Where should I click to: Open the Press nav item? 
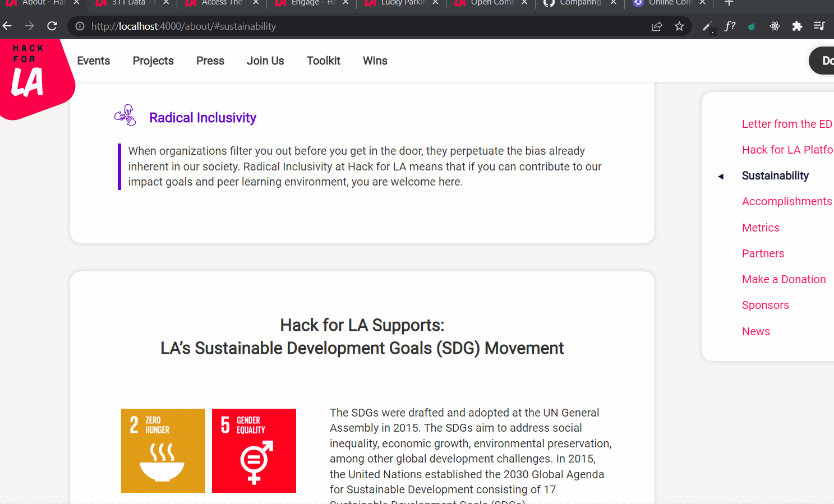pyautogui.click(x=210, y=61)
